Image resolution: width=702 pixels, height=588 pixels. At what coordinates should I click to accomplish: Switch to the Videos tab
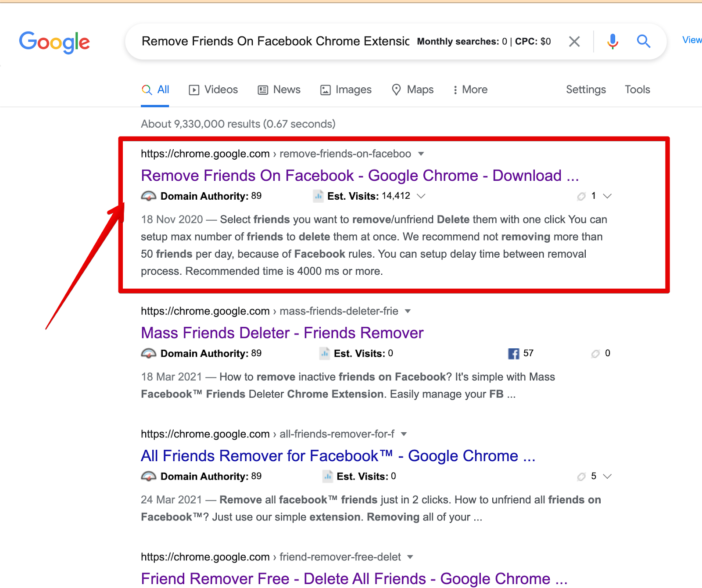[x=213, y=90]
